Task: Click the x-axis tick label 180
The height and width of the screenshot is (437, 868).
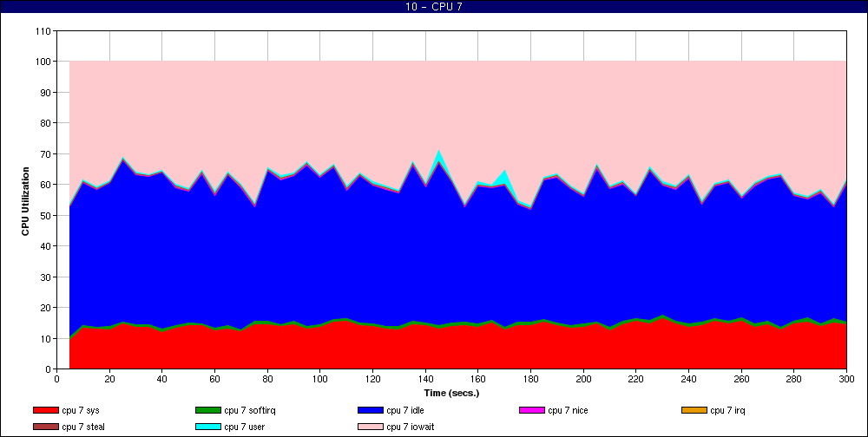Action: (x=530, y=379)
